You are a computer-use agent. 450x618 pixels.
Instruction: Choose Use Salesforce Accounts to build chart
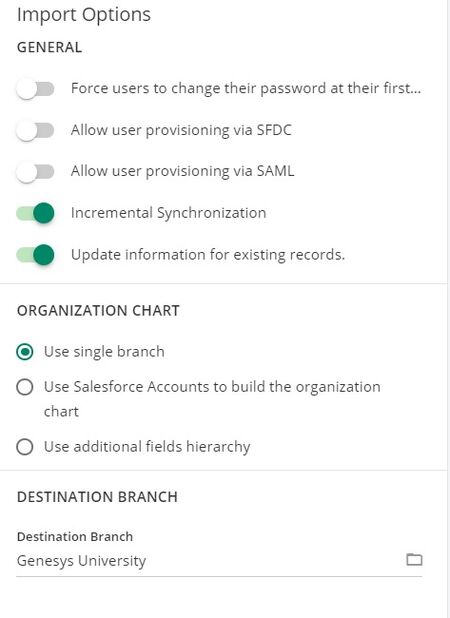(25, 387)
